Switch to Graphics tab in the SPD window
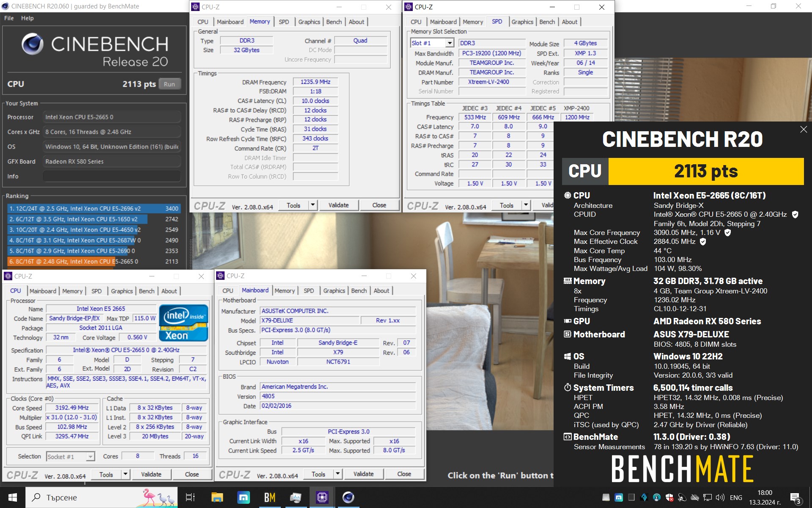Screen dimensions: 812x508 (522, 22)
